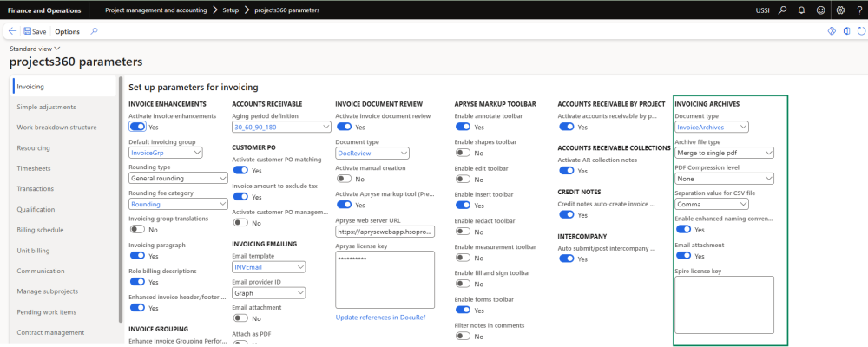Open the feedback smiley icon

(x=820, y=10)
